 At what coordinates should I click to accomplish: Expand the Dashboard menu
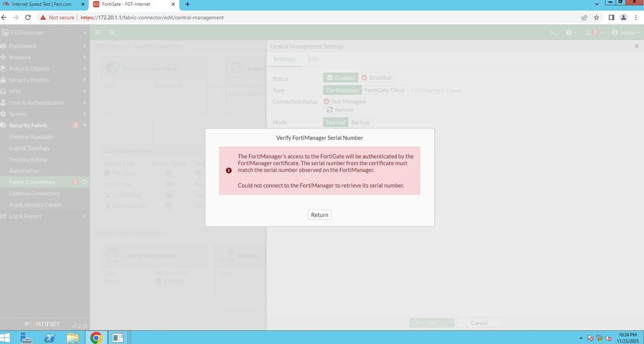coord(44,46)
